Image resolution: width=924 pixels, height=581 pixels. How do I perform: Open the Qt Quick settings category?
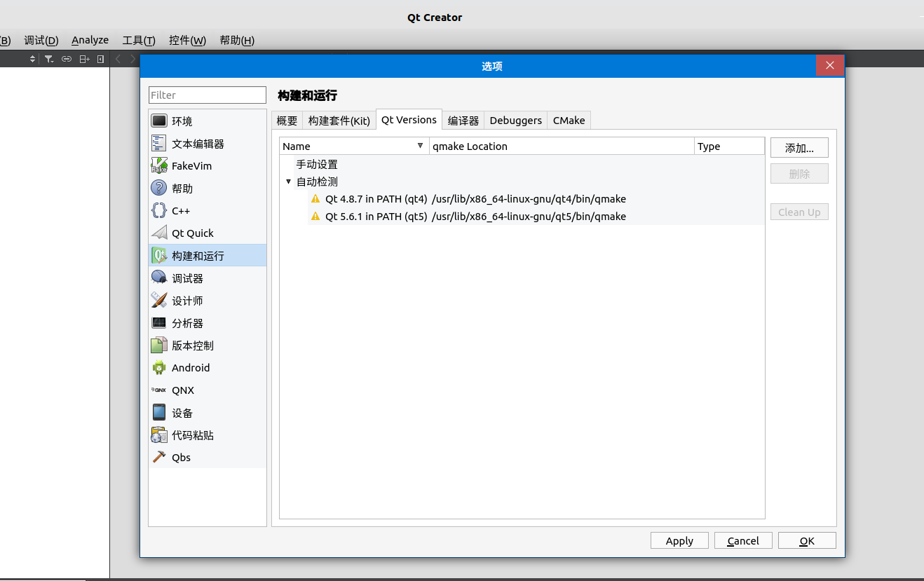208,233
